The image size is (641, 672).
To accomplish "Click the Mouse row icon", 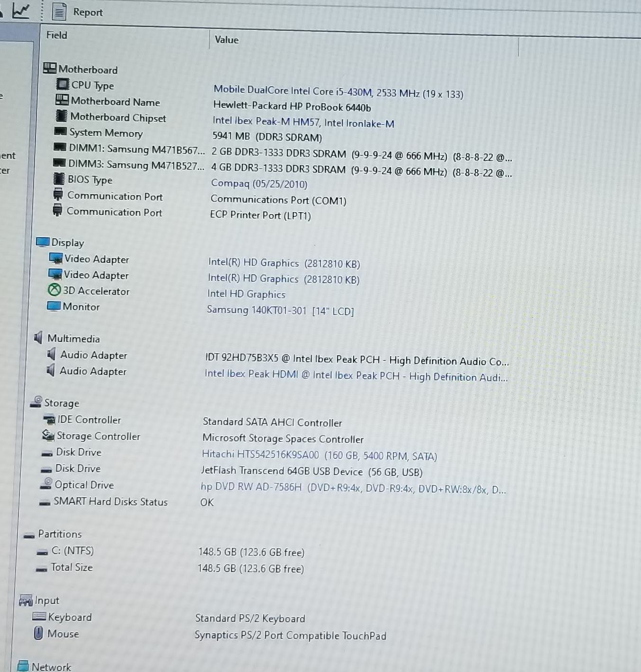I will [38, 633].
